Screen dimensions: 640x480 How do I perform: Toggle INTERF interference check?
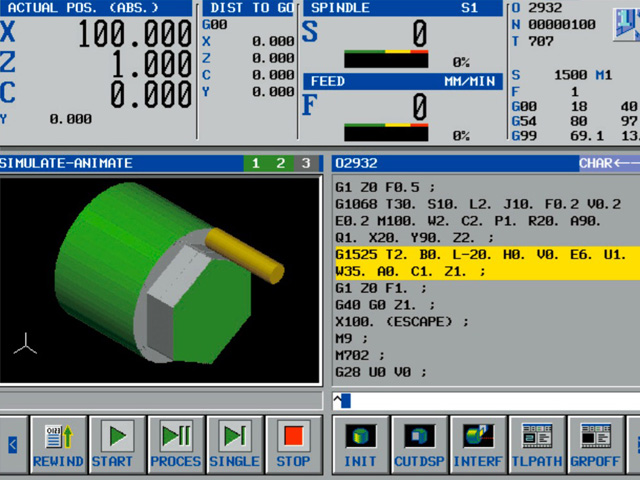(x=478, y=445)
